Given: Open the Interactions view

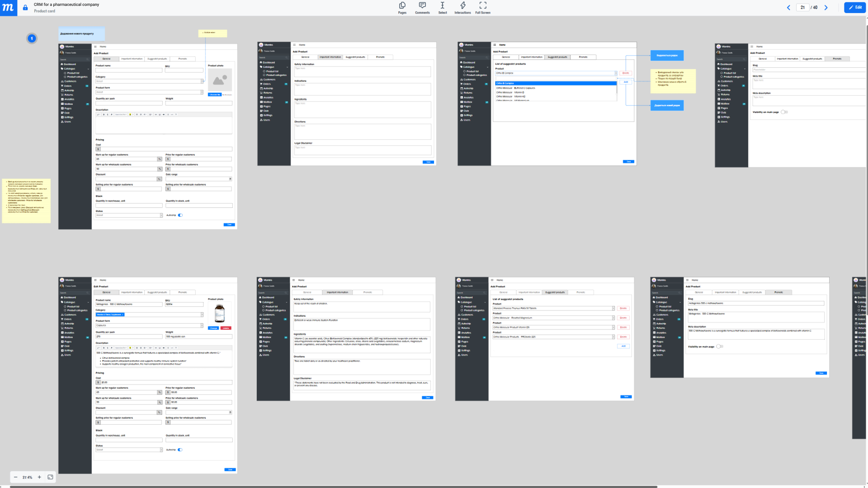Looking at the screenshot, I should [x=462, y=8].
